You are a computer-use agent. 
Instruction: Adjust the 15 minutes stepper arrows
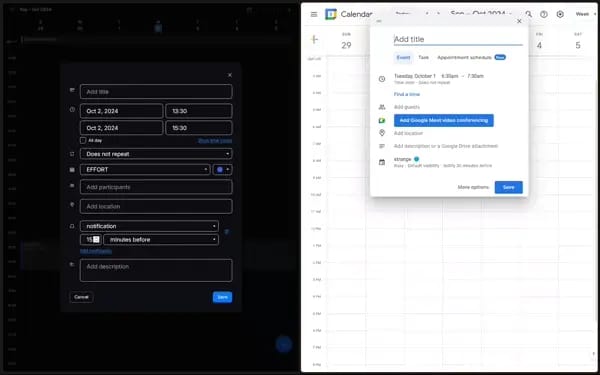point(96,240)
